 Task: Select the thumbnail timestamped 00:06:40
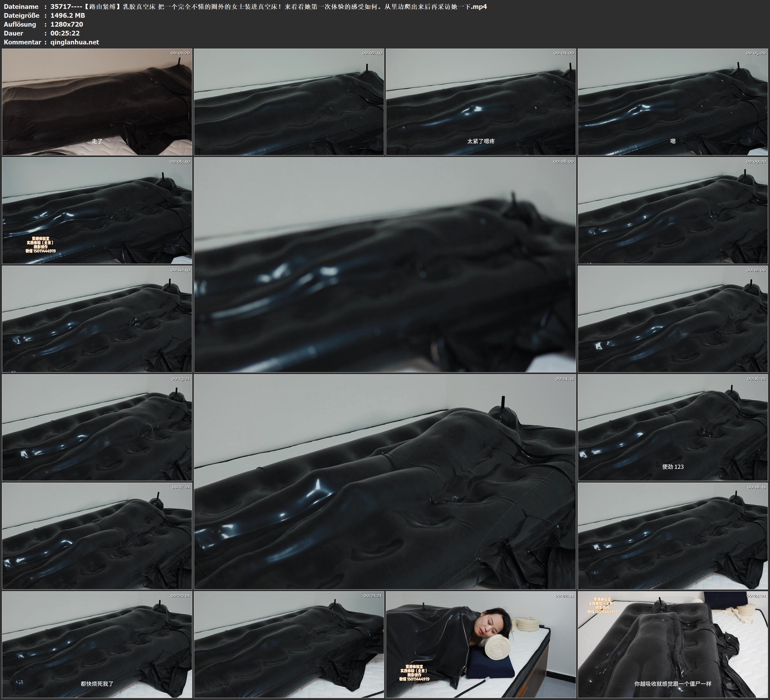pos(97,210)
